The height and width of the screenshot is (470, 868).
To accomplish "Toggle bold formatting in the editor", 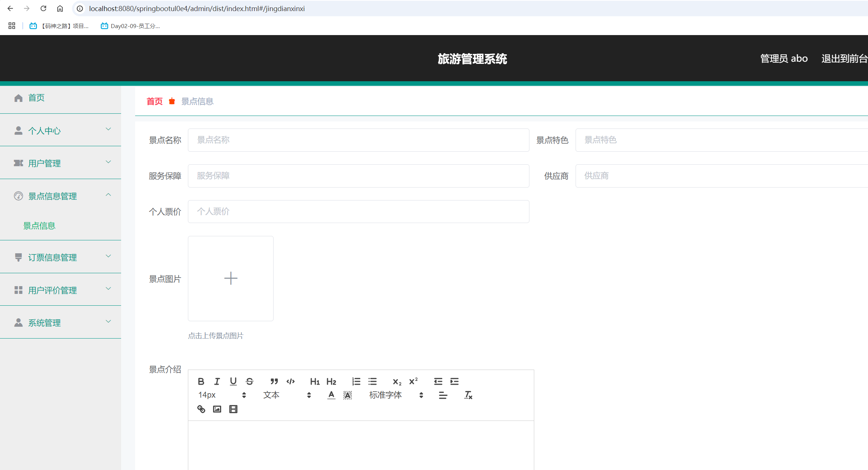I will (201, 381).
